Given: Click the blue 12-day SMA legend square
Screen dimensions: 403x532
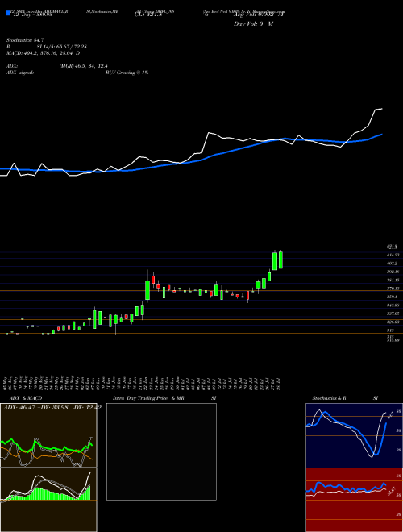Looking at the screenshot, I should point(8,14).
